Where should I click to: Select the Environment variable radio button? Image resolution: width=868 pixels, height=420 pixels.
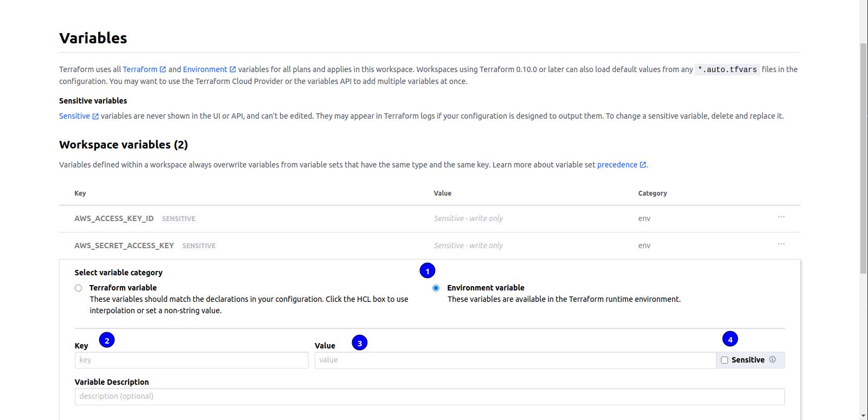tap(436, 288)
